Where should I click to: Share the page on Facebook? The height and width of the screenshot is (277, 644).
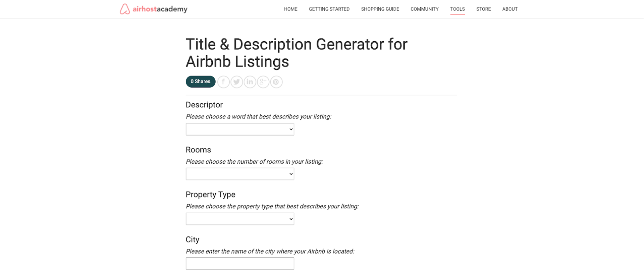pos(223,82)
